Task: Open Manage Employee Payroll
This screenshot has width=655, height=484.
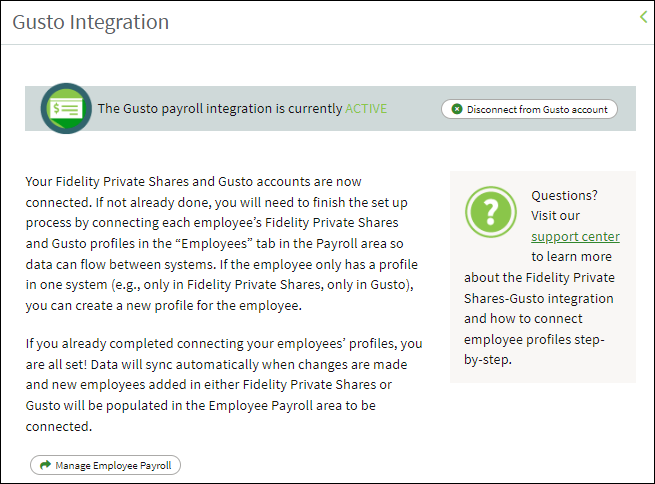Action: coord(105,465)
